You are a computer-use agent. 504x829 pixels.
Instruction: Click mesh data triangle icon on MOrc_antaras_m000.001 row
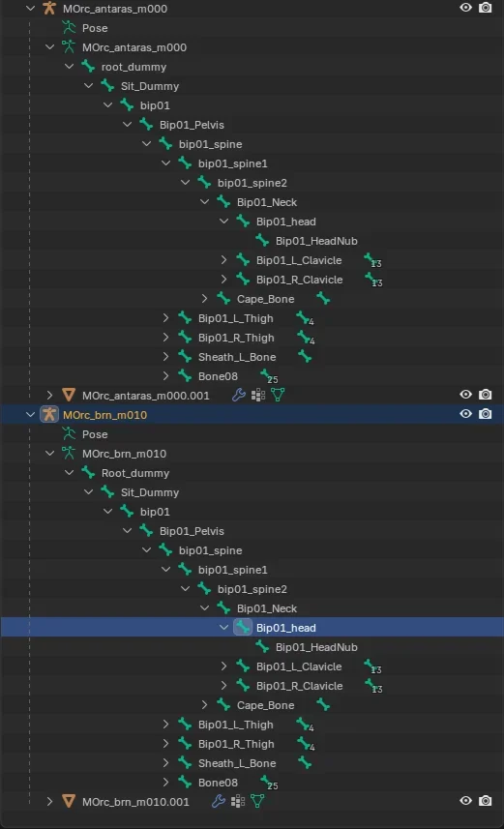coord(278,395)
